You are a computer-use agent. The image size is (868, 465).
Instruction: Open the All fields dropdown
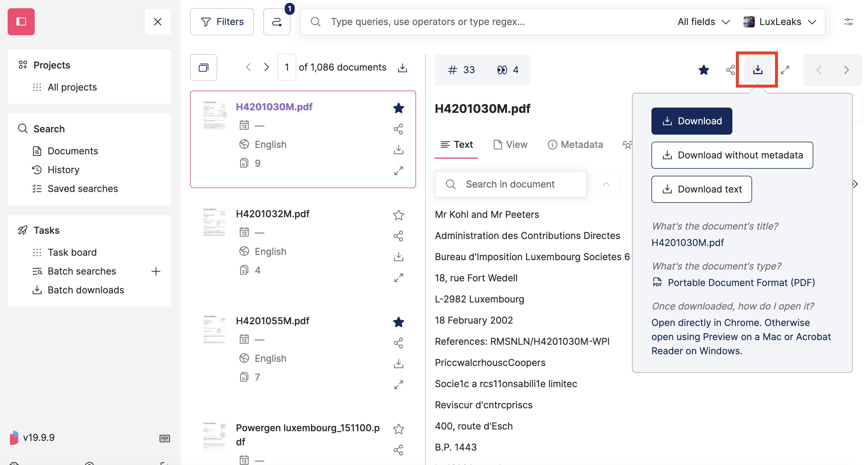(704, 21)
